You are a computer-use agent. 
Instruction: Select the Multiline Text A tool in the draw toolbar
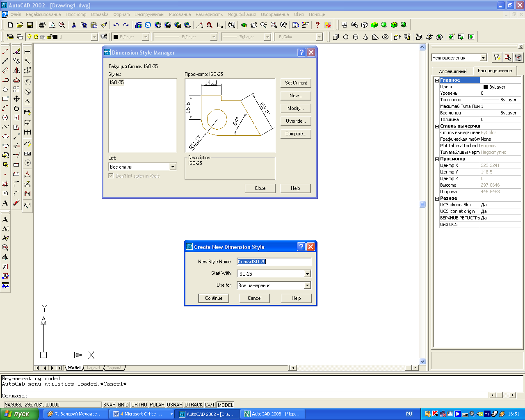point(5,203)
